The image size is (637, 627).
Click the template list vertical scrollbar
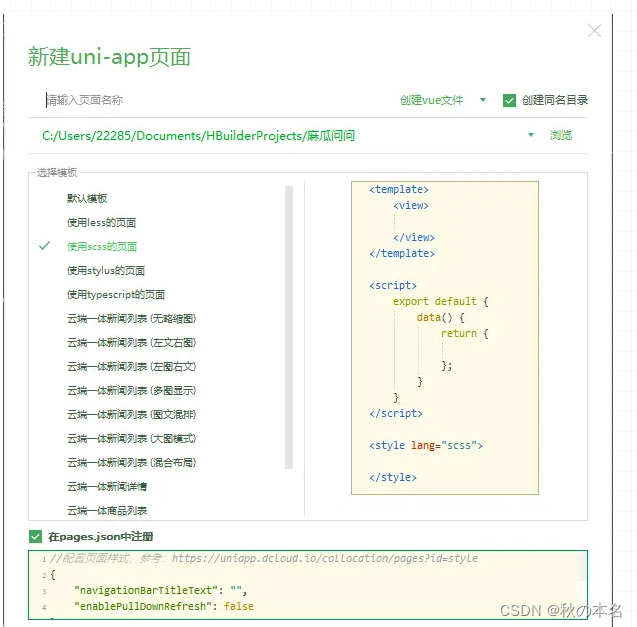[289, 327]
